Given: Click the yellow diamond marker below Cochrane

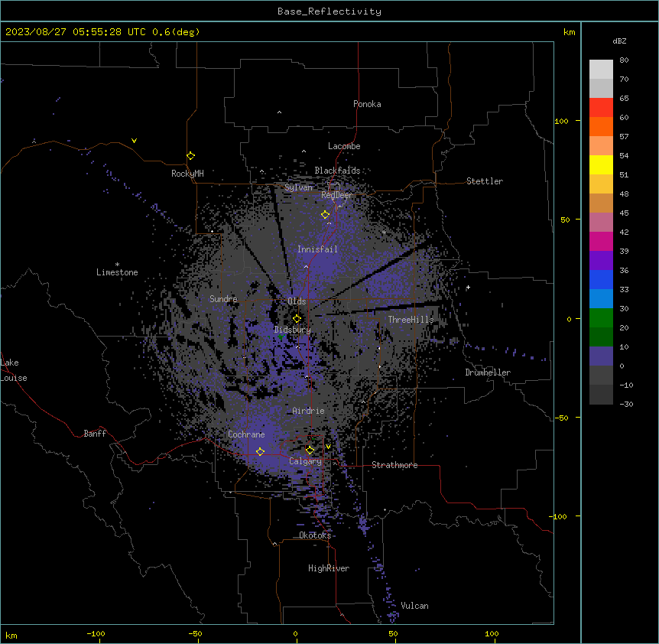Looking at the screenshot, I should pyautogui.click(x=260, y=452).
